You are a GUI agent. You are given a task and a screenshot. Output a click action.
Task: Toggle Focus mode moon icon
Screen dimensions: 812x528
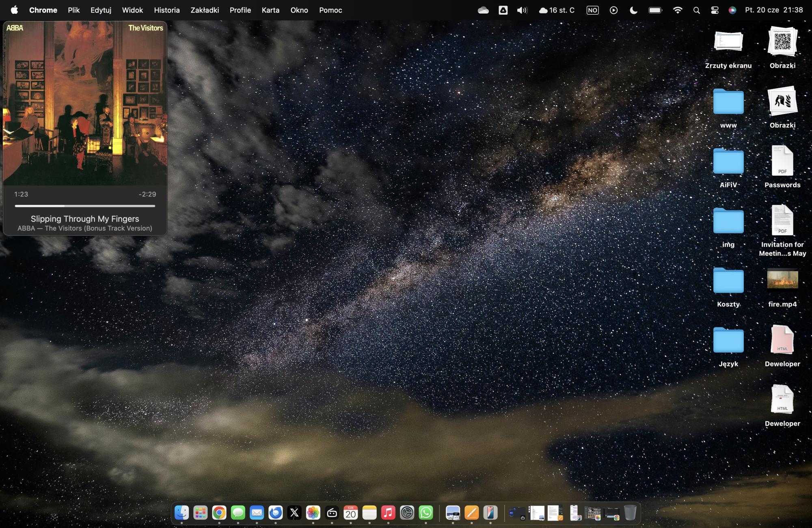(633, 10)
